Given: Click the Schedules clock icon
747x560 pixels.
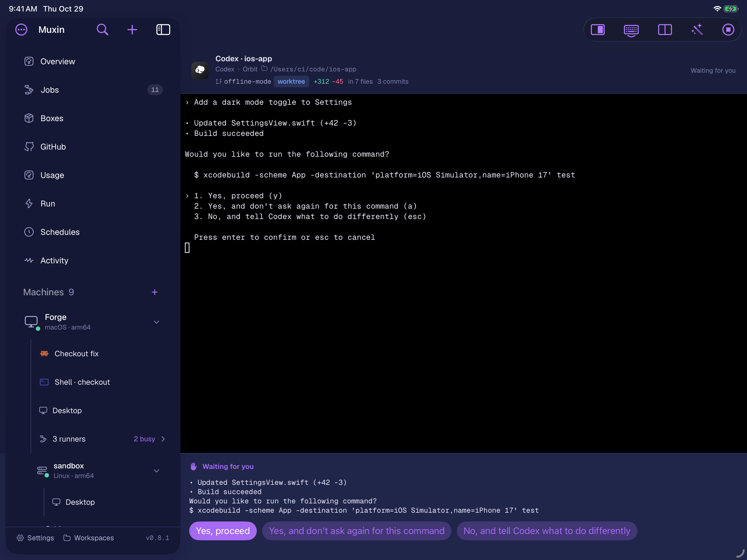Looking at the screenshot, I should (x=29, y=232).
